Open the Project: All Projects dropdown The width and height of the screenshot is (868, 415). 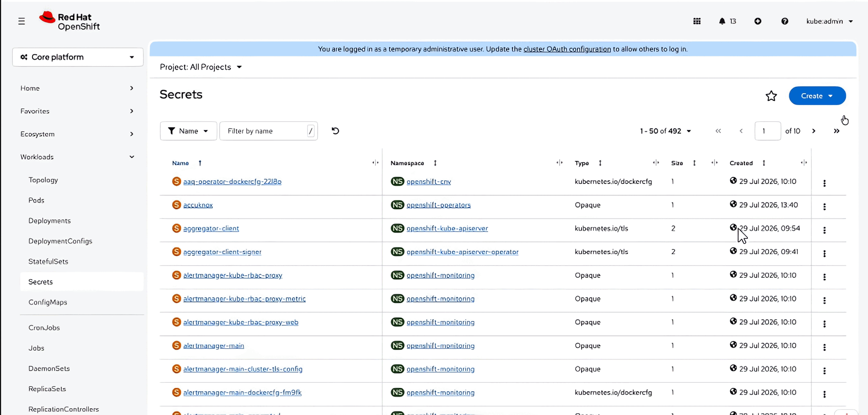pyautogui.click(x=201, y=67)
